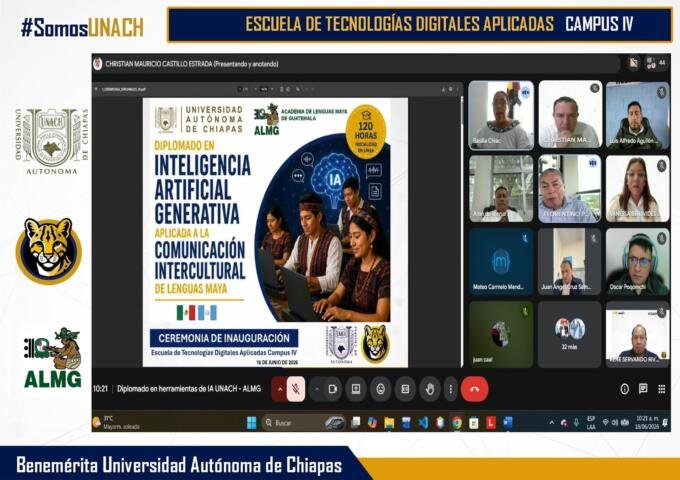Image resolution: width=680 pixels, height=480 pixels.
Task: Open the emoji reactions button
Action: click(380, 389)
